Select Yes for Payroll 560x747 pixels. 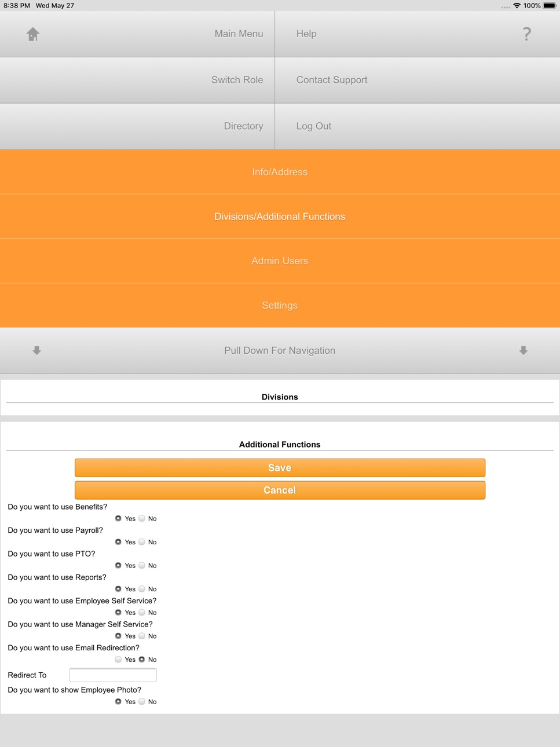[118, 542]
